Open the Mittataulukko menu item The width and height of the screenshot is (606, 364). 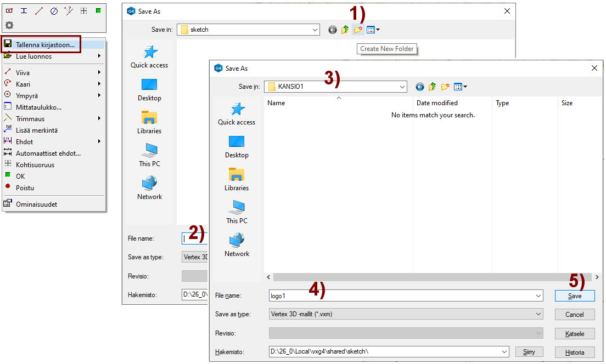[38, 107]
